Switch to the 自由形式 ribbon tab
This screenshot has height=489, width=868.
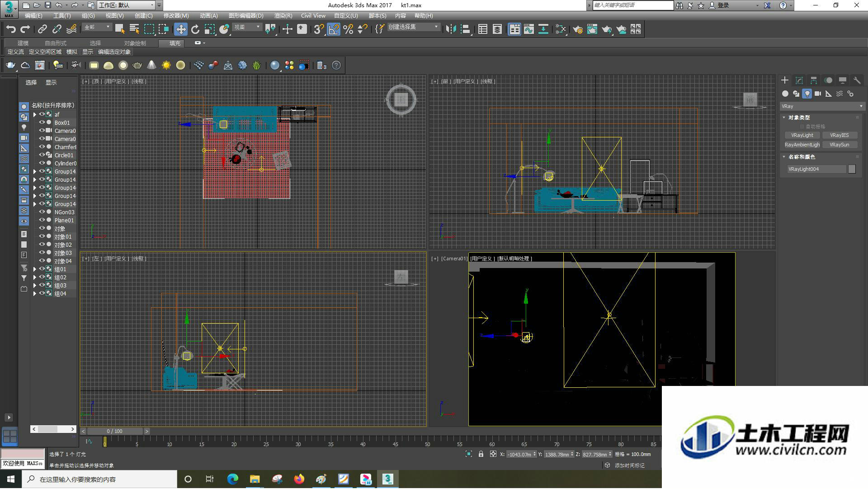click(56, 43)
